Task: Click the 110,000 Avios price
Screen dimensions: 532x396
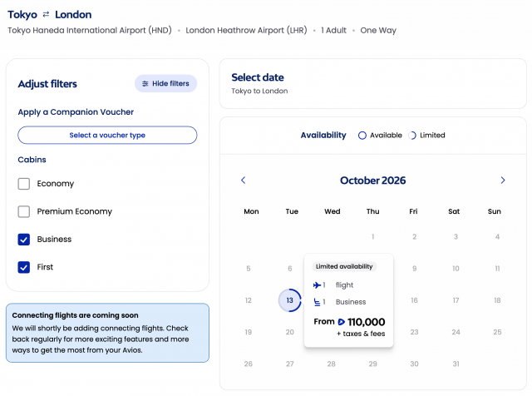Action: point(366,322)
